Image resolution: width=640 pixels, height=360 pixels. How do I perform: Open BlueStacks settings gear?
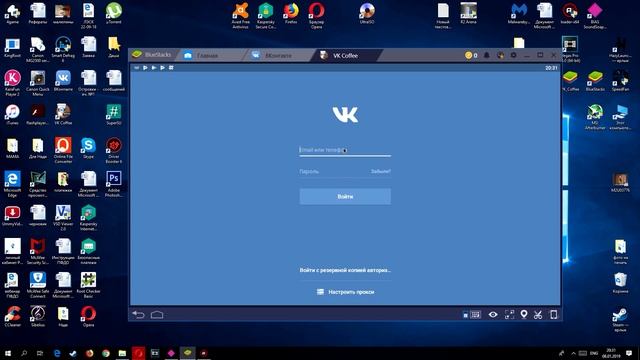tap(513, 55)
